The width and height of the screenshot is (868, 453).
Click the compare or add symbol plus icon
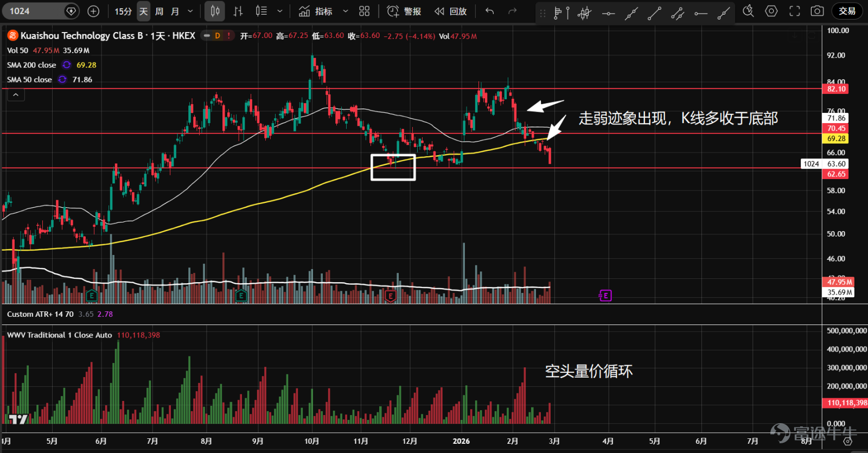(93, 11)
